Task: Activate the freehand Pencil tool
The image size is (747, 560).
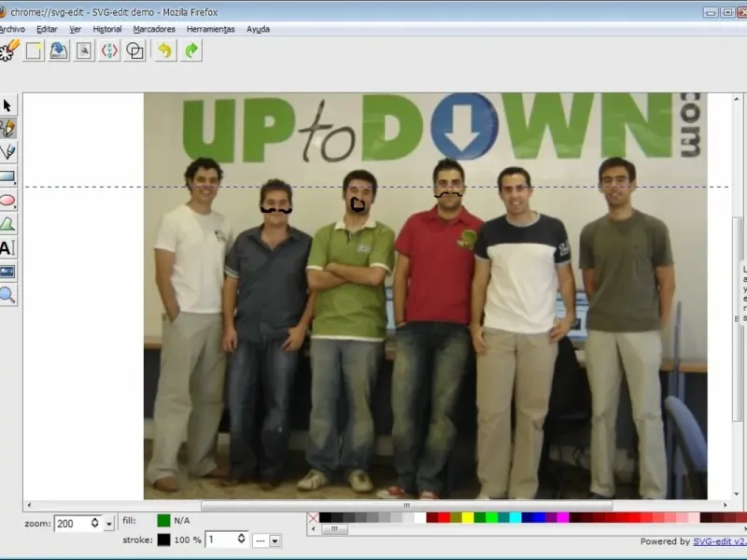Action: click(x=7, y=128)
